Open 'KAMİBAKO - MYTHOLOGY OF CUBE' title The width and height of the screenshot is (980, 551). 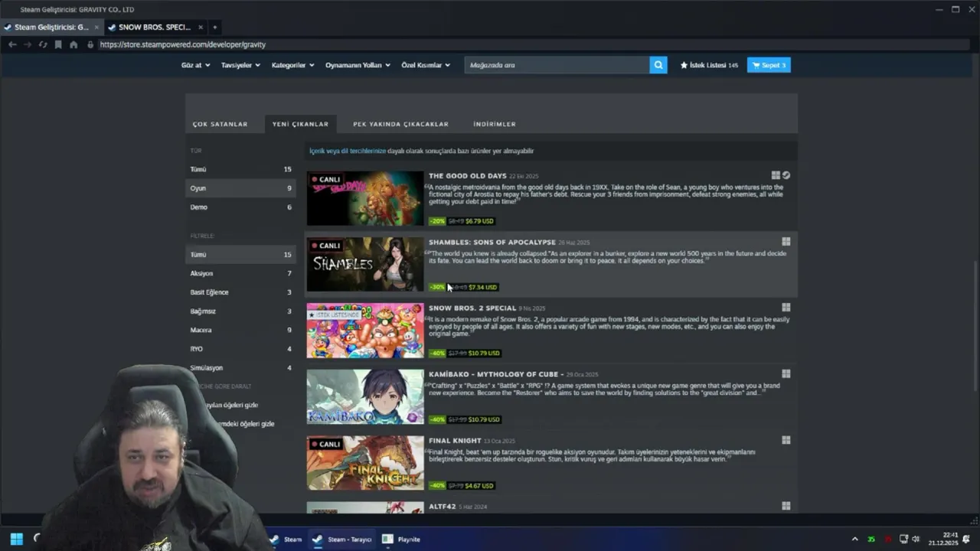click(496, 374)
